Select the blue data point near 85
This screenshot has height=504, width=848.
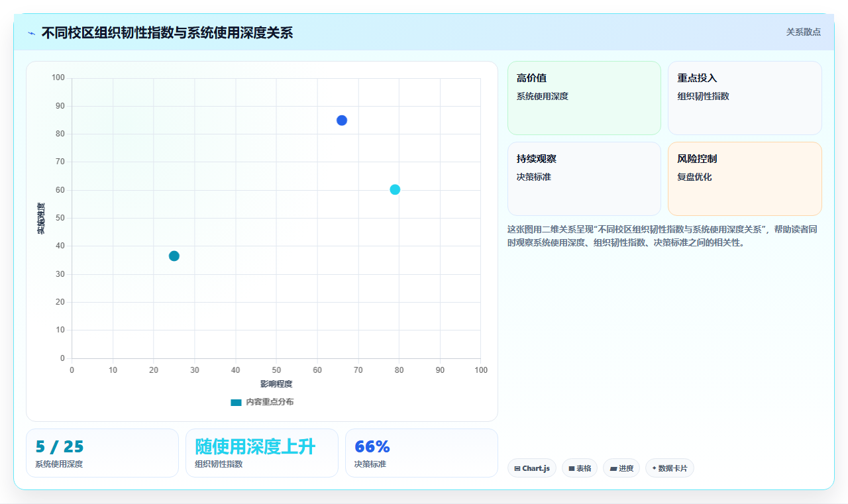click(x=342, y=121)
